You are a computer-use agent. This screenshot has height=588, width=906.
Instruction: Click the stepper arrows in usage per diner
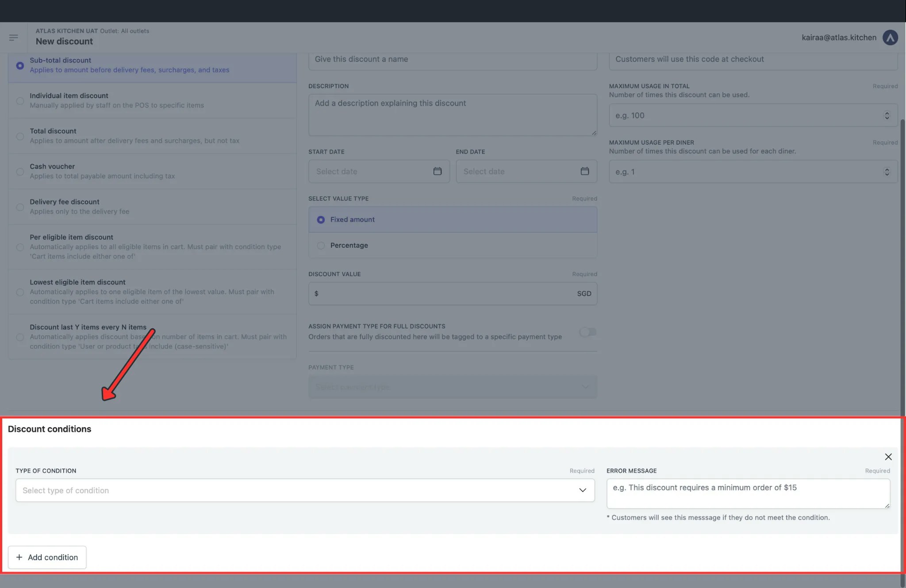click(x=887, y=172)
